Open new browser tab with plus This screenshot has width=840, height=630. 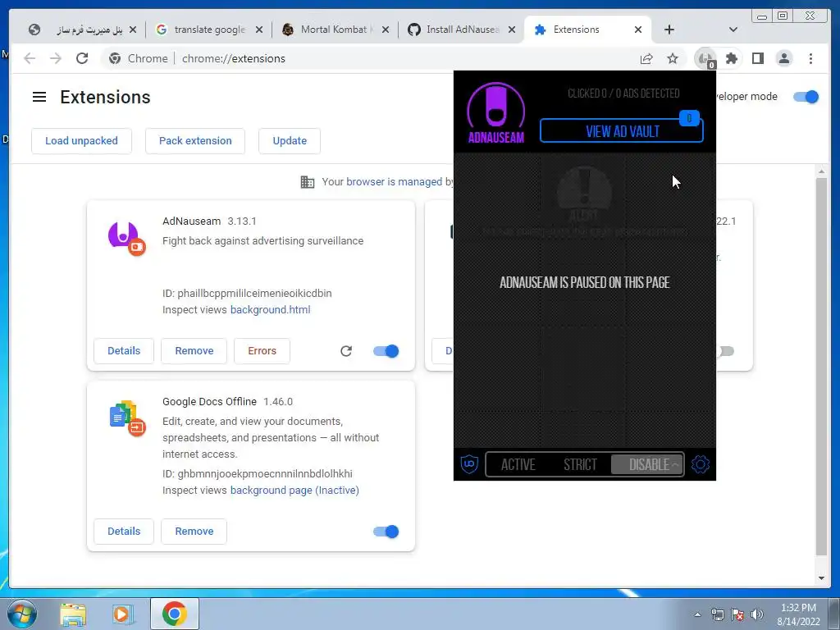pyautogui.click(x=669, y=30)
